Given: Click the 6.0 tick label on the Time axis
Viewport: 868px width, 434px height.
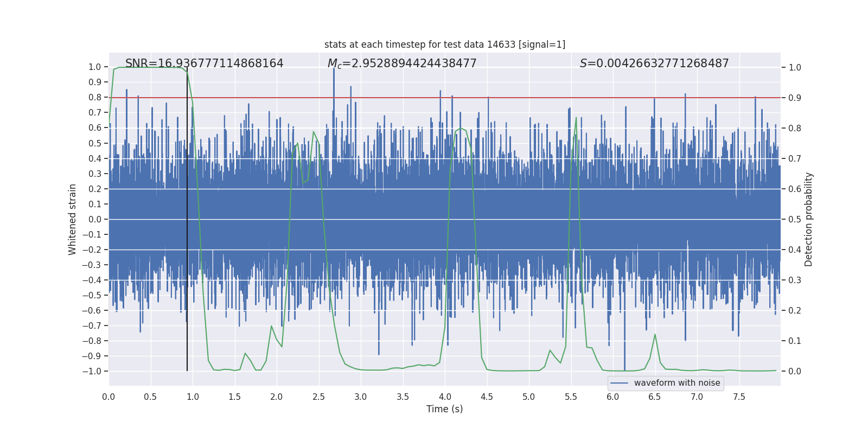Looking at the screenshot, I should click(613, 397).
